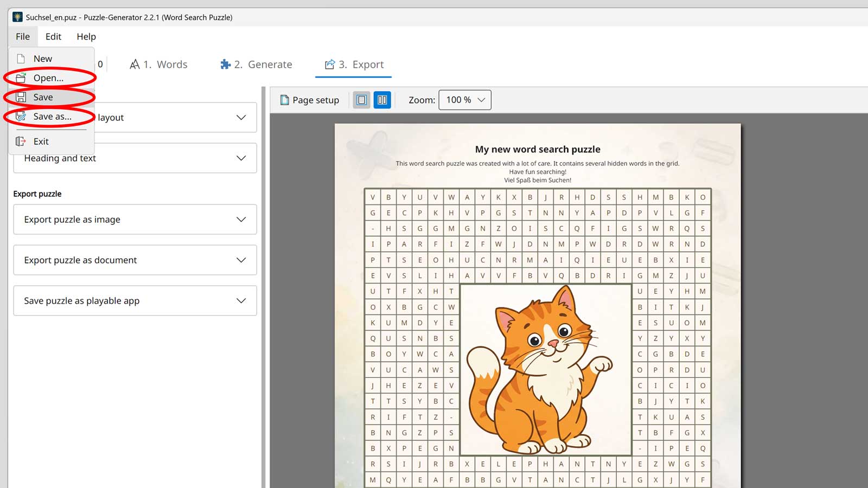Screen dimensions: 868x488
Task: Expand the Heading and text section
Action: tap(135, 158)
